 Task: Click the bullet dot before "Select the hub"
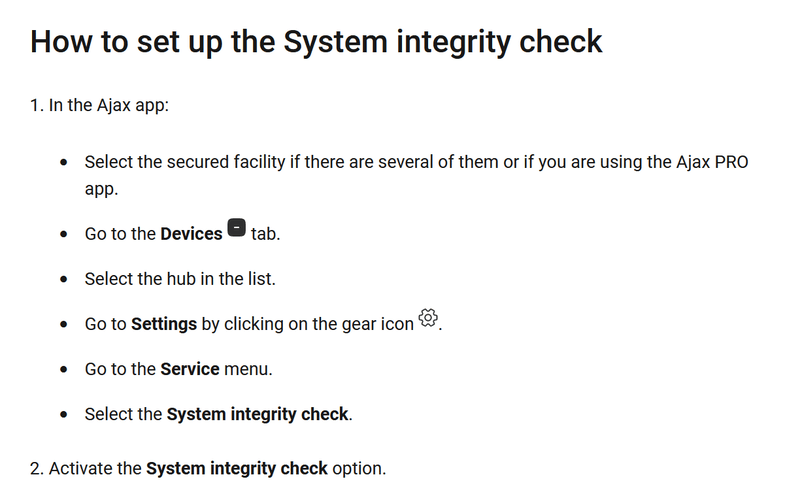point(64,279)
